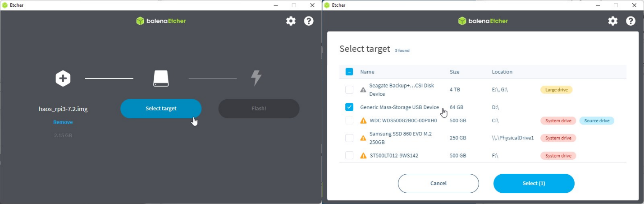The height and width of the screenshot is (204, 644).
Task: Check the ST500LT012-9WS142 drive checkbox
Action: pyautogui.click(x=349, y=155)
